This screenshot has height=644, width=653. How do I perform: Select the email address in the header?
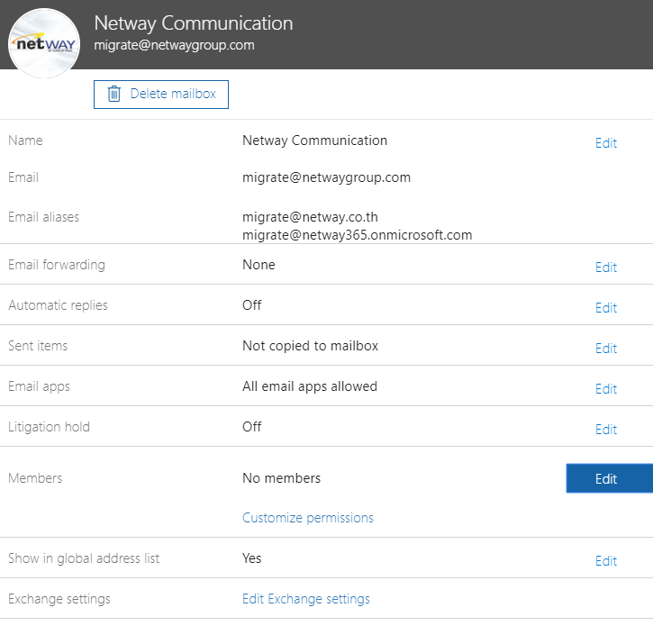pos(174,45)
